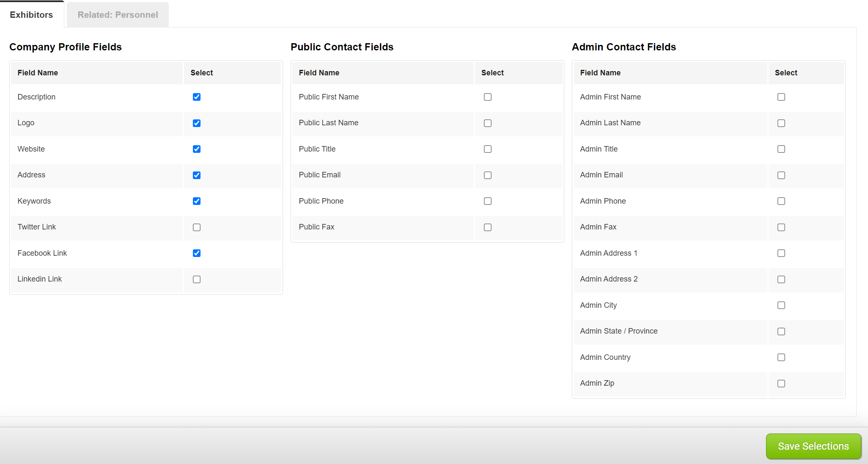Click the Keywords field name text
This screenshot has width=868, height=464.
pyautogui.click(x=34, y=201)
